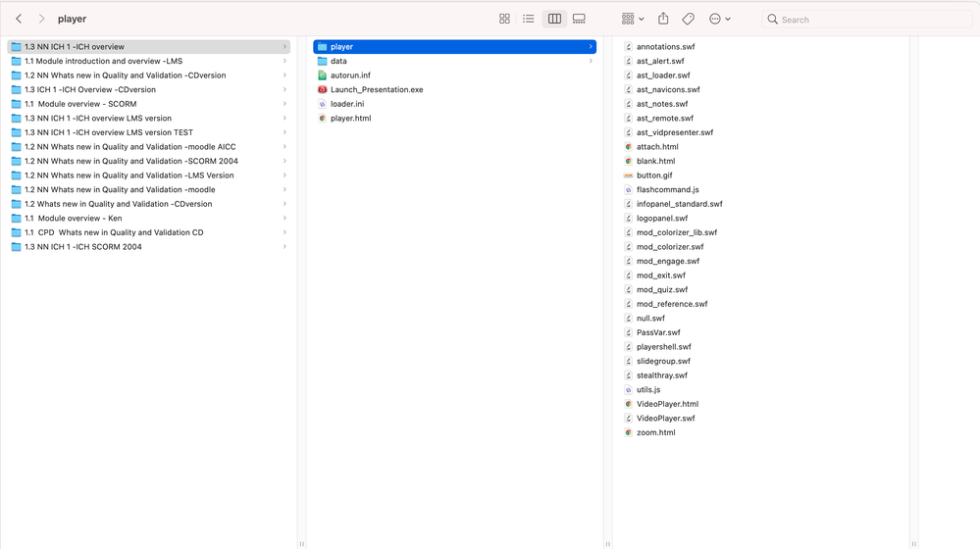This screenshot has height=549, width=980.
Task: Select VideoPlayer.html file icon
Action: pyautogui.click(x=629, y=404)
